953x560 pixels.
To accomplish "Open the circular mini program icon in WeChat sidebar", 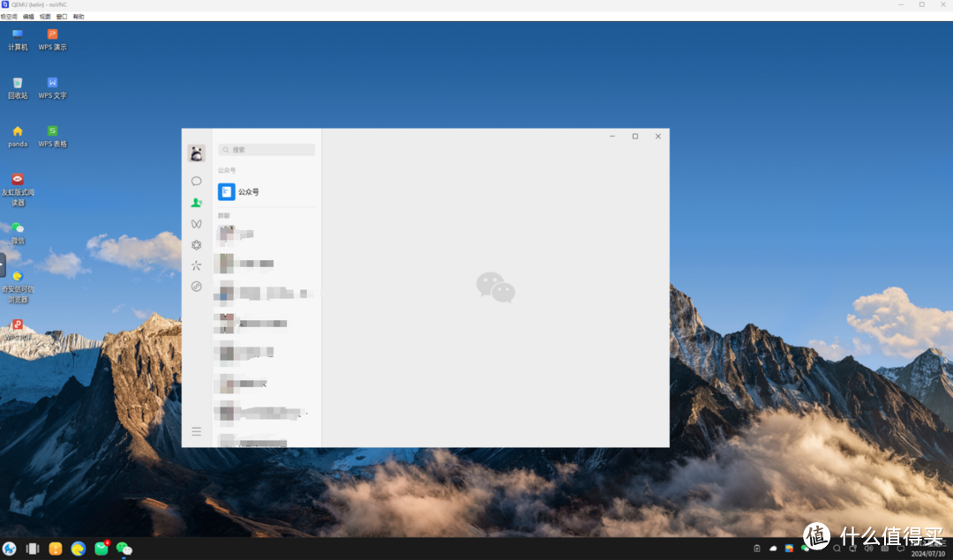I will click(x=196, y=287).
